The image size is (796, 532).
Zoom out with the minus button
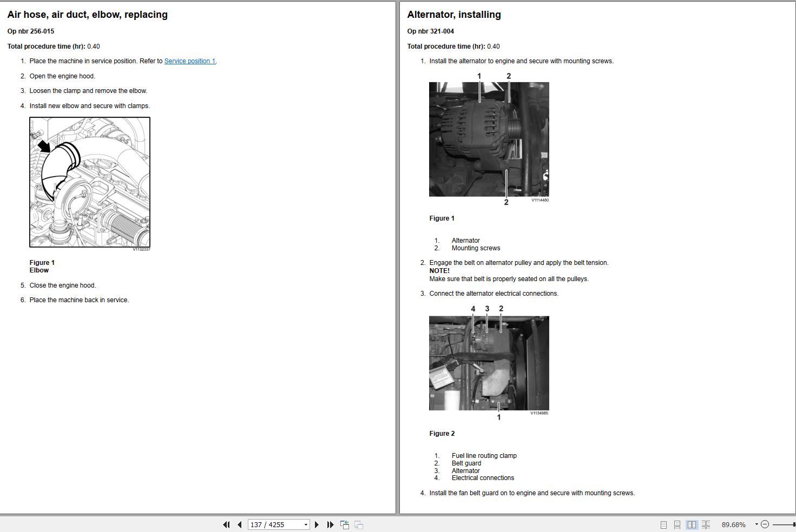click(x=766, y=524)
